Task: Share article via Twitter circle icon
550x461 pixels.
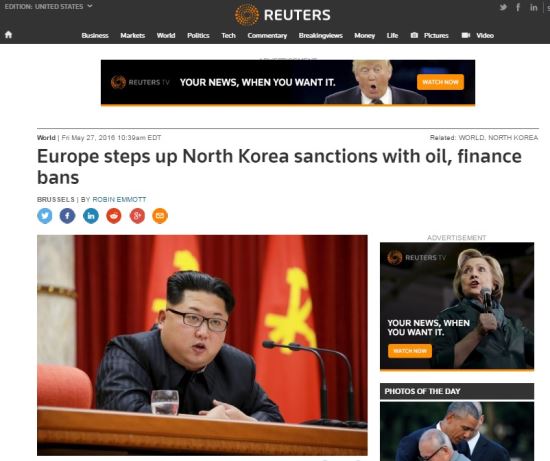Action: tap(45, 216)
